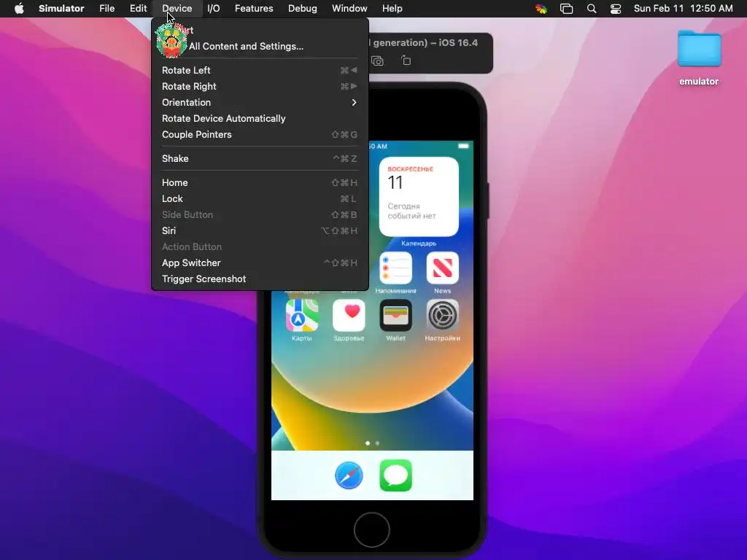This screenshot has height=560, width=747.
Task: Open the Settings app (Настройки)
Action: coord(442,315)
